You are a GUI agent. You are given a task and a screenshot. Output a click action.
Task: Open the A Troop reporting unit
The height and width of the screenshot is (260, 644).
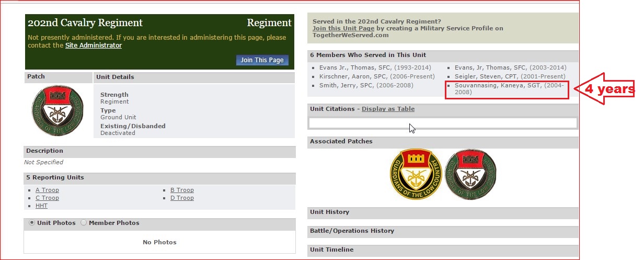pyautogui.click(x=47, y=190)
